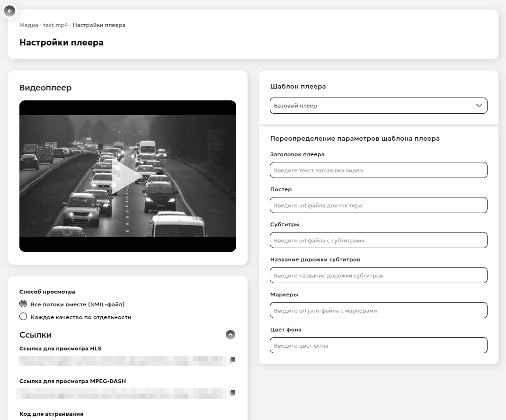Image resolution: width=506 pixels, height=420 pixels.
Task: Copy the HLS viewing link
Action: tap(232, 360)
